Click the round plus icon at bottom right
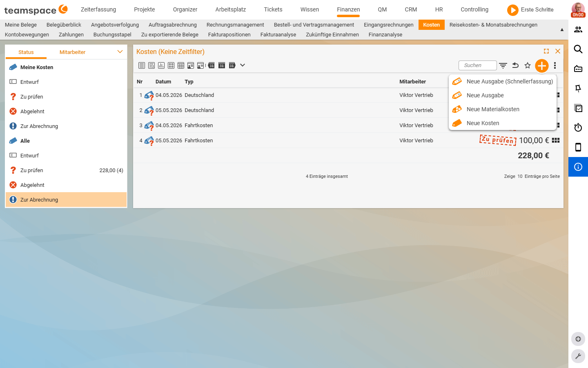 pos(578,339)
